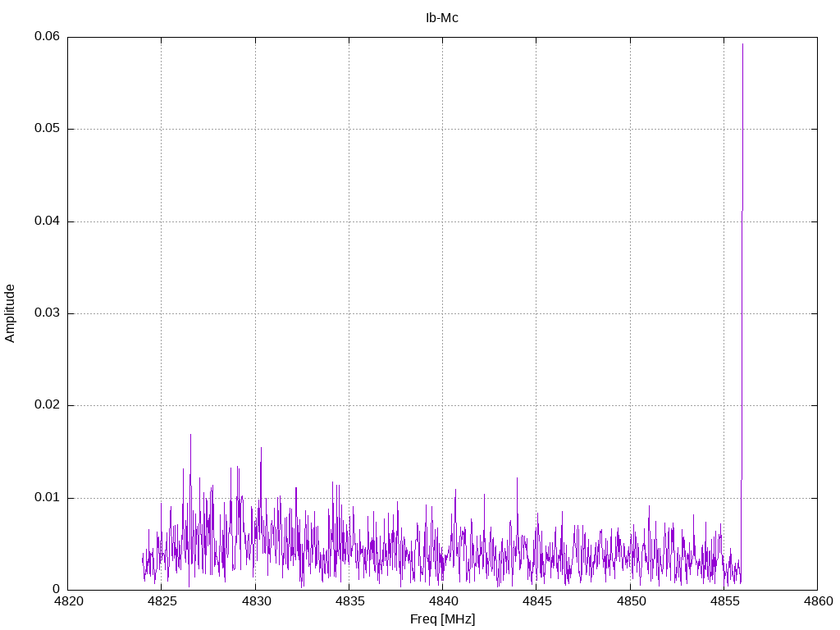Click the 4835 x-axis tick label
This screenshot has height=630, width=840.
click(x=349, y=601)
